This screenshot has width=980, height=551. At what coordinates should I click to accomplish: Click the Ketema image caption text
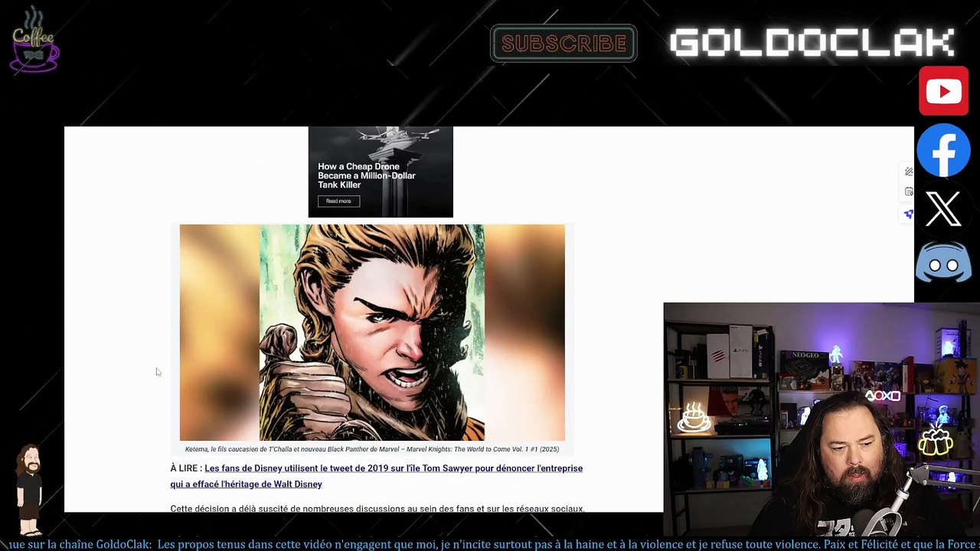[372, 449]
